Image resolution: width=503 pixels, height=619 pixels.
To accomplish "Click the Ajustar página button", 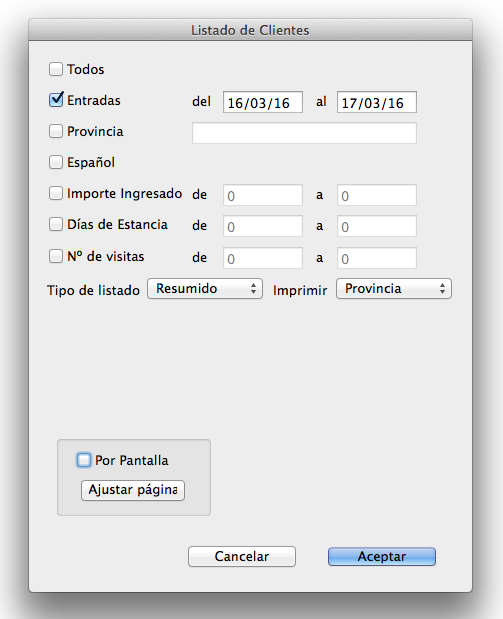I will [133, 490].
